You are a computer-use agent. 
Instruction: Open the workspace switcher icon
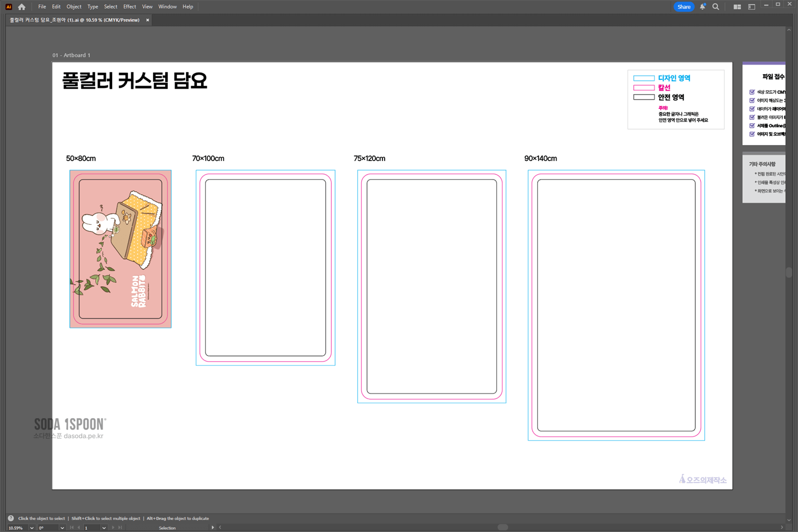[x=752, y=7]
